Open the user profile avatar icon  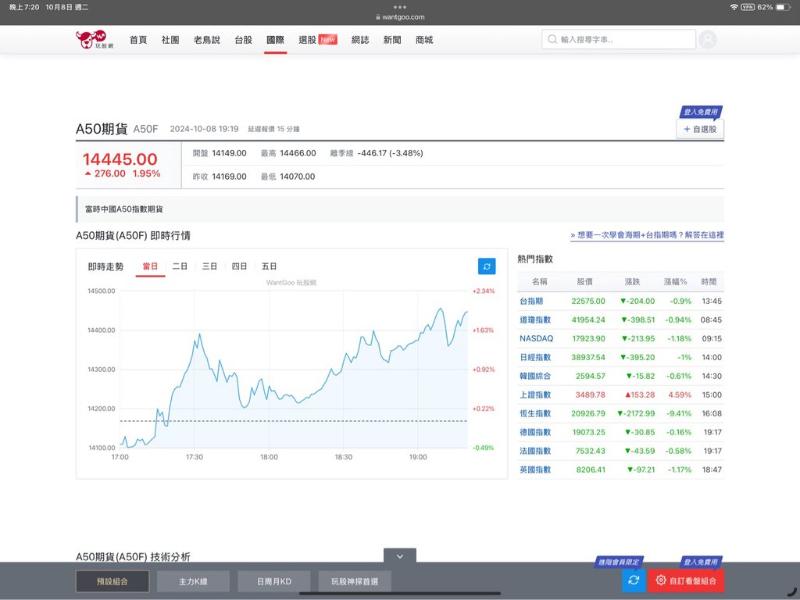708,40
